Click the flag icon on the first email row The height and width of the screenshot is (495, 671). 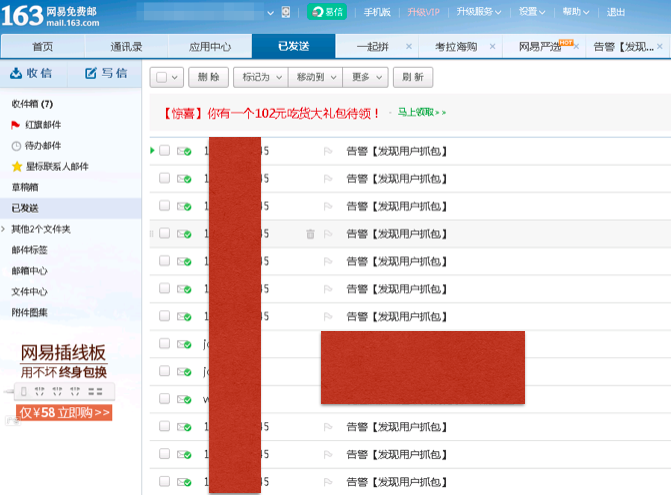pyautogui.click(x=327, y=151)
